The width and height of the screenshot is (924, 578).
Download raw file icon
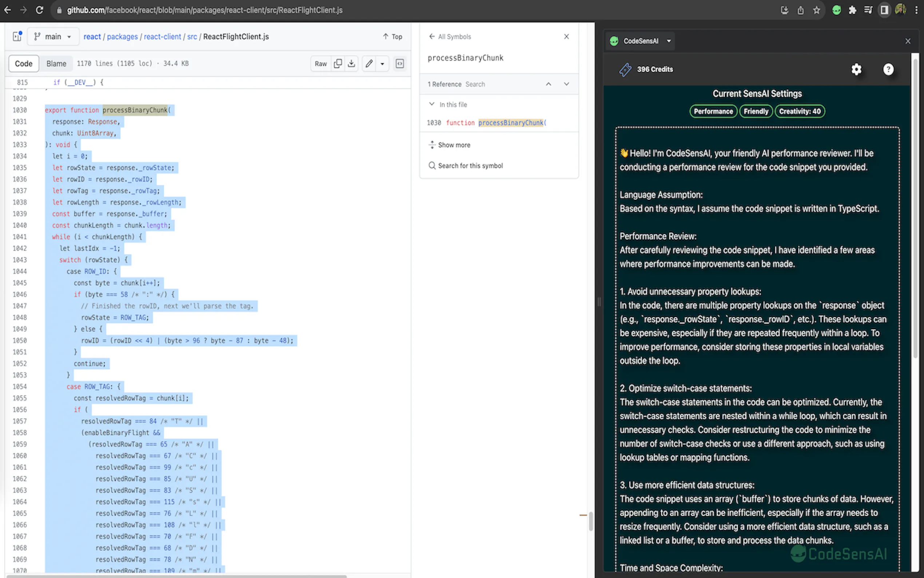tap(351, 63)
